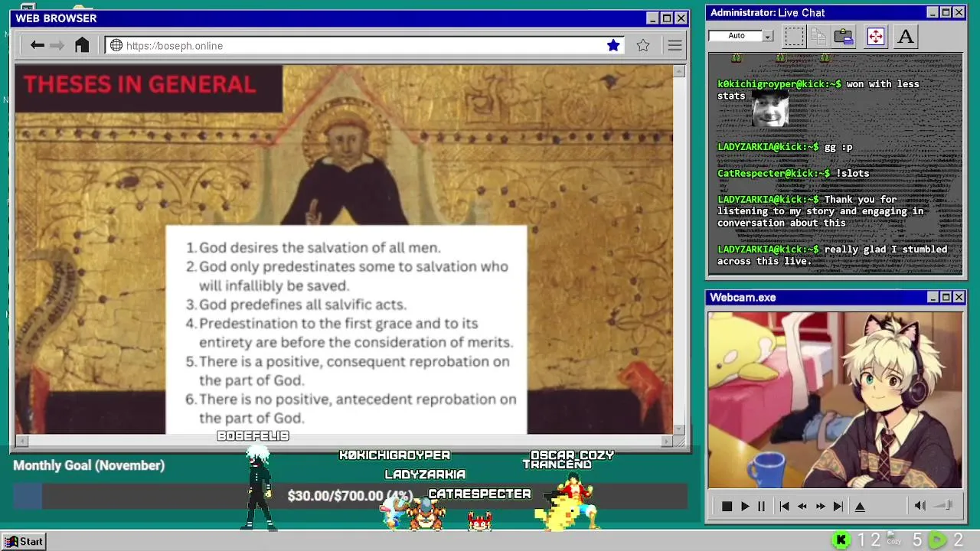Play the Webcam.exe video

(x=745, y=507)
